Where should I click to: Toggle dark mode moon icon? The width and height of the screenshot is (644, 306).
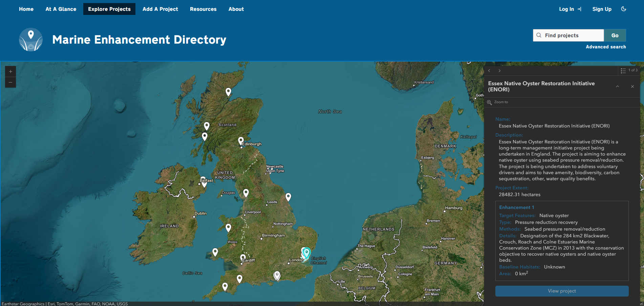623,9
